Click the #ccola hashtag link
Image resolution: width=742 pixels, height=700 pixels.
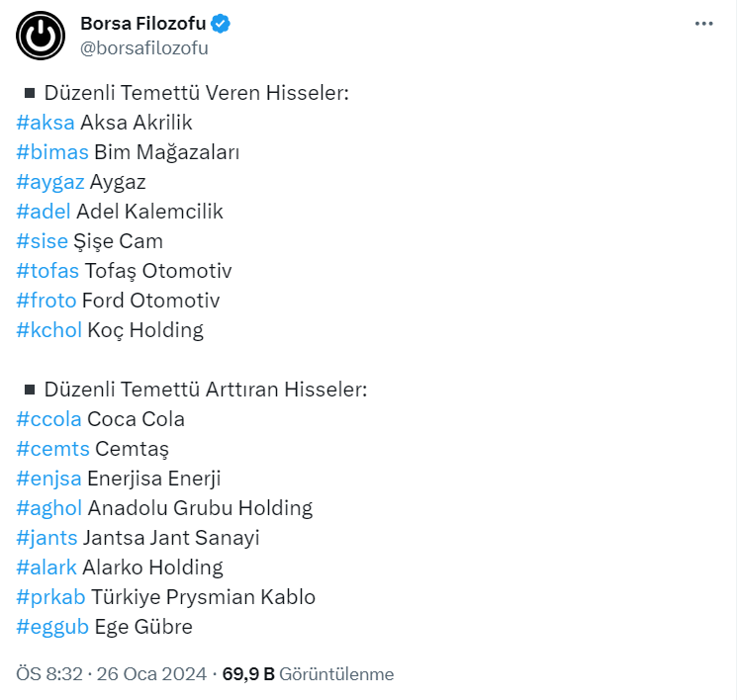pos(48,419)
